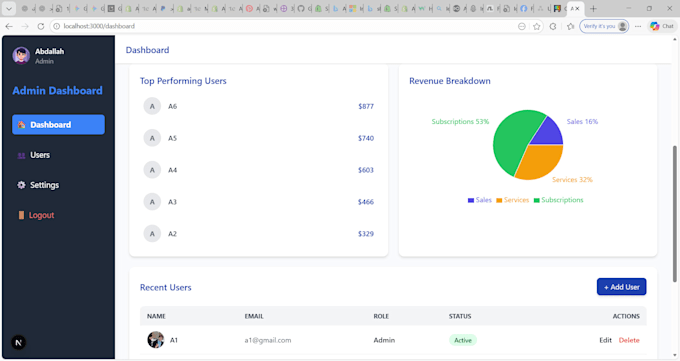Click the Admin Dashboard sidebar heading

(x=57, y=91)
